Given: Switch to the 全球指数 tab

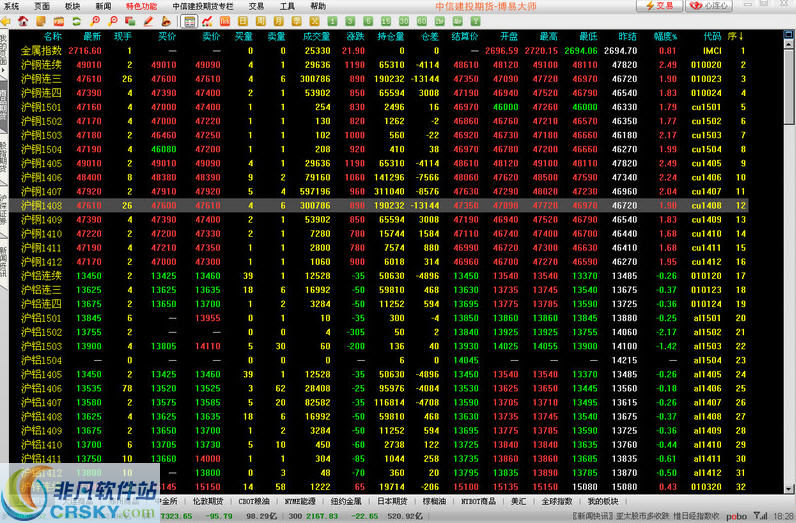Looking at the screenshot, I should 556,501.
